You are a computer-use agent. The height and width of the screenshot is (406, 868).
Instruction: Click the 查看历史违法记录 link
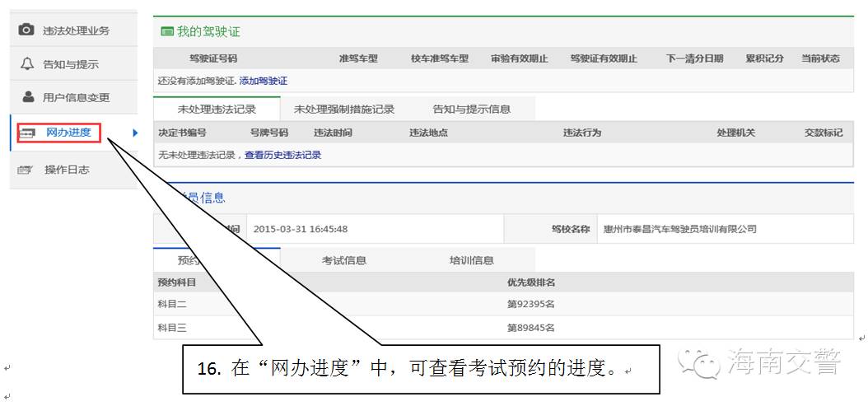[x=282, y=155]
